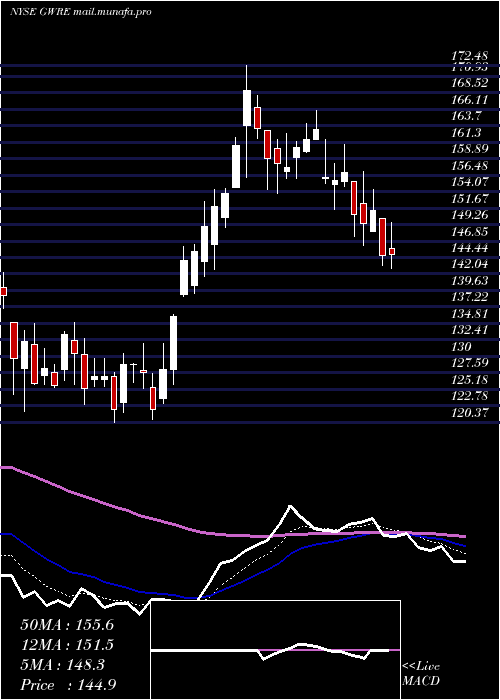Click the 5MA : 148.3 readout
Image resolution: width=500 pixels, height=700 pixels.
[62, 665]
